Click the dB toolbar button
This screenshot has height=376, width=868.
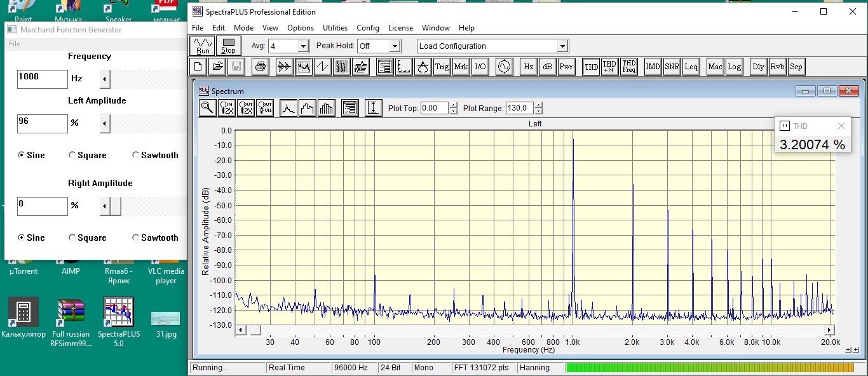[x=547, y=67]
